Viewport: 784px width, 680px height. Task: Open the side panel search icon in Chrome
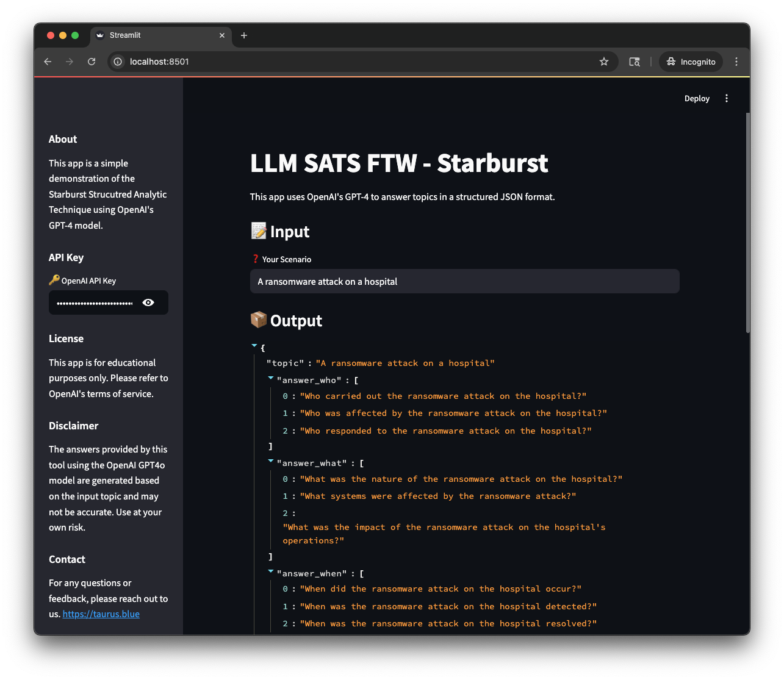tap(635, 62)
